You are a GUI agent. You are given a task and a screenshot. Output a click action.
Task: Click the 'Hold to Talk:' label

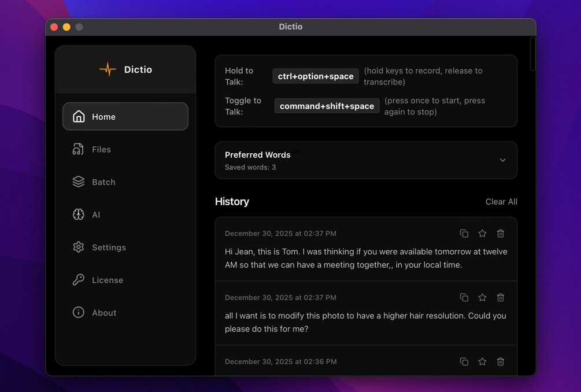[239, 76]
